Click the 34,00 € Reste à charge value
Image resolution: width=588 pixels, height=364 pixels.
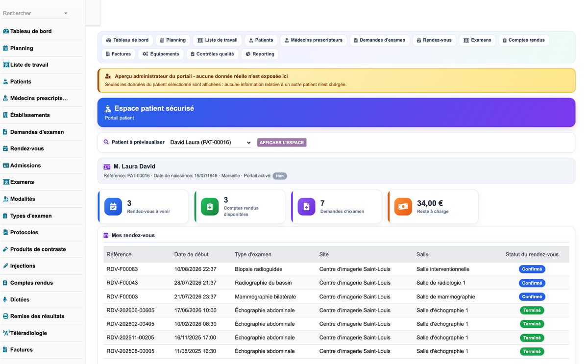[430, 203]
